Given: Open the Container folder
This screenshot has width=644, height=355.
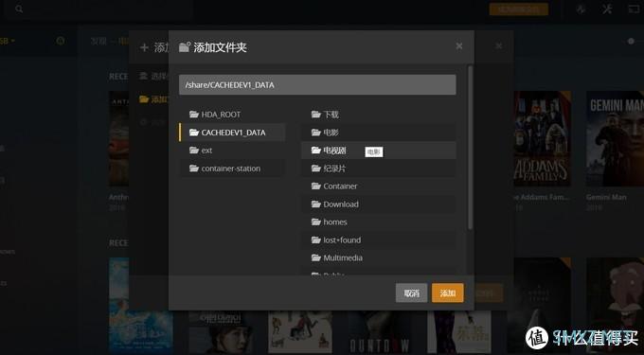Looking at the screenshot, I should coord(378,186).
